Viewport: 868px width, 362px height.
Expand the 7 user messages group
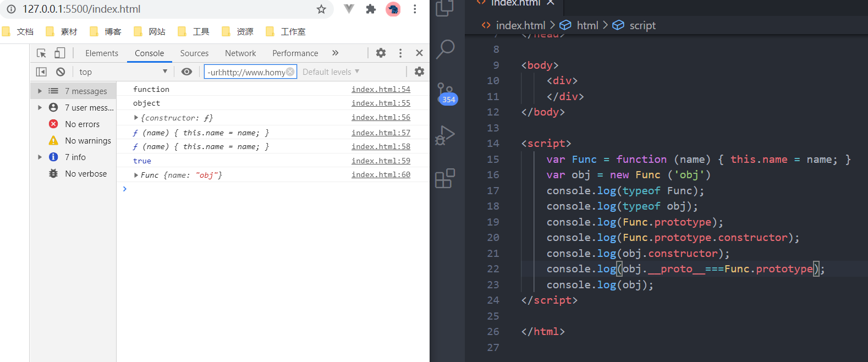[40, 107]
